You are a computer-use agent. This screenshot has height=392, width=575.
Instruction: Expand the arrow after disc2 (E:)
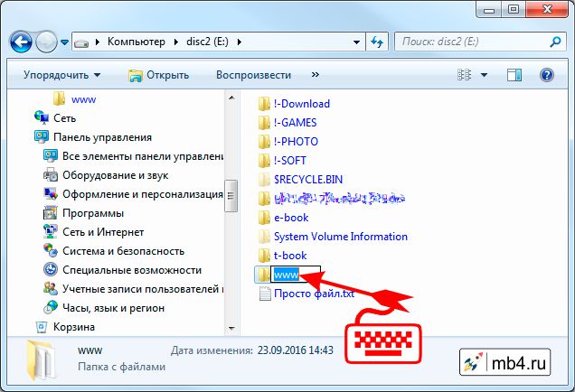(x=239, y=42)
